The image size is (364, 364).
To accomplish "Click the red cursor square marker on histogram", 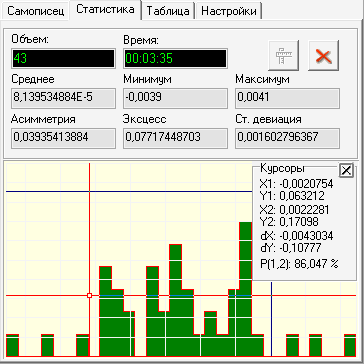I will coord(89,295).
